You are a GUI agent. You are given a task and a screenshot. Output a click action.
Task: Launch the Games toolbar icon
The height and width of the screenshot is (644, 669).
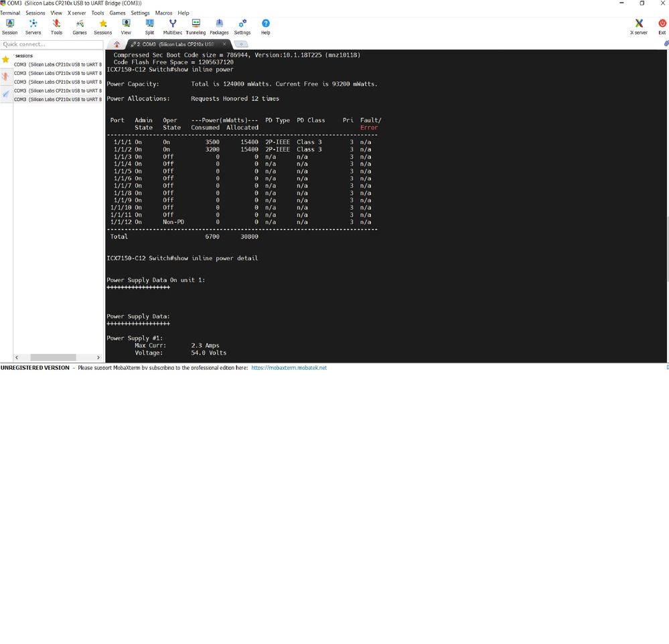click(x=79, y=27)
